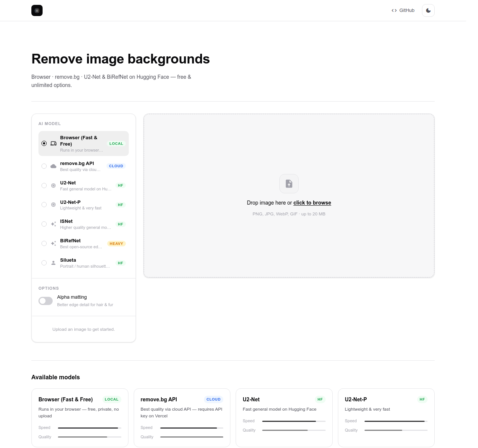Select the ISNet model radio button
This screenshot has height=448, width=478.
[x=44, y=224]
